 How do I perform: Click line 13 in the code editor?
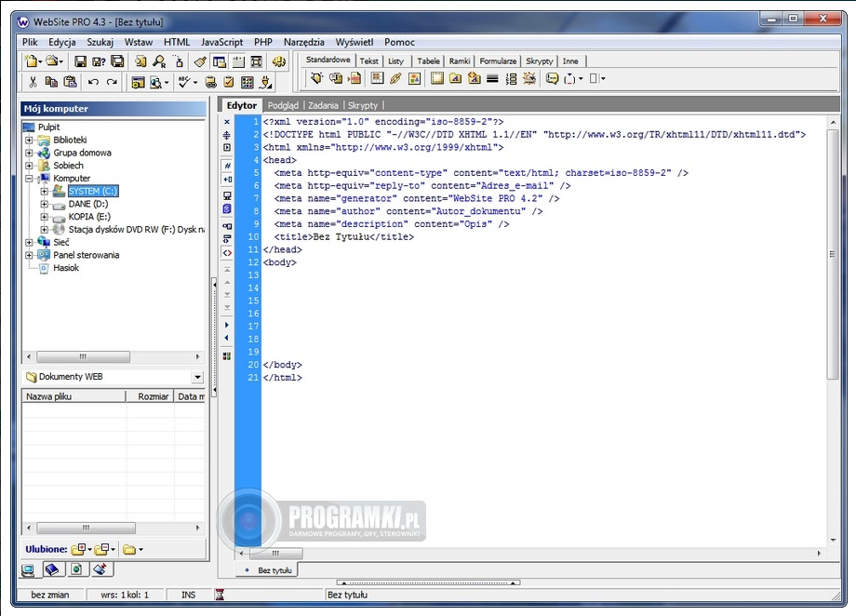coord(543,275)
